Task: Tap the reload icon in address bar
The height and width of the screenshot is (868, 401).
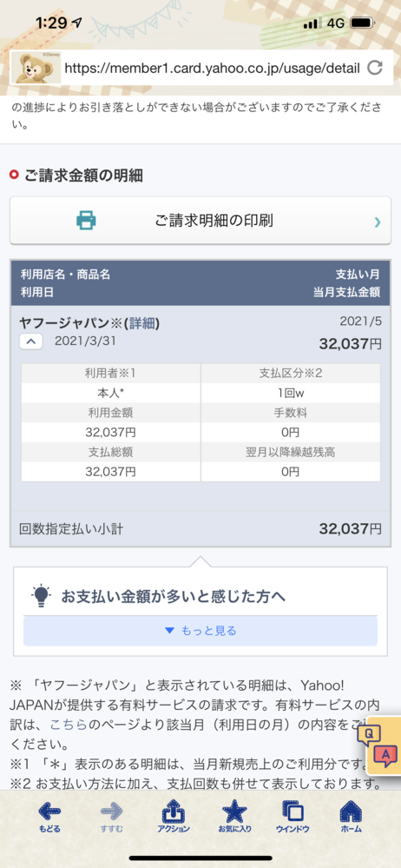Action: click(375, 68)
